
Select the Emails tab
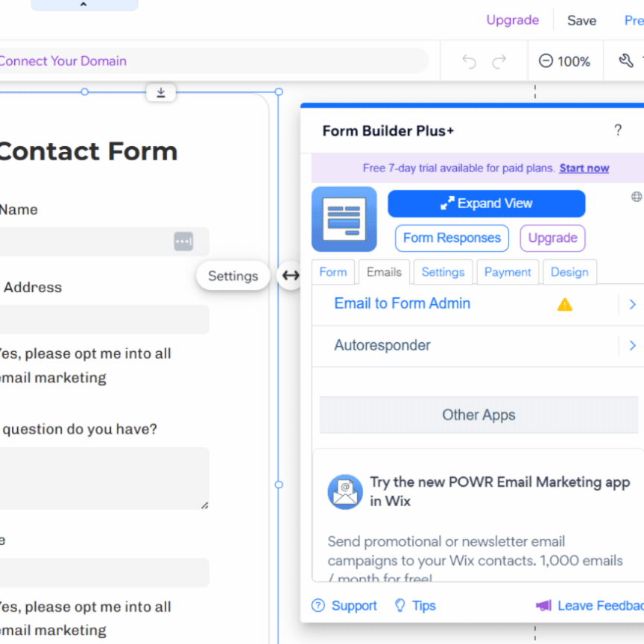point(384,272)
